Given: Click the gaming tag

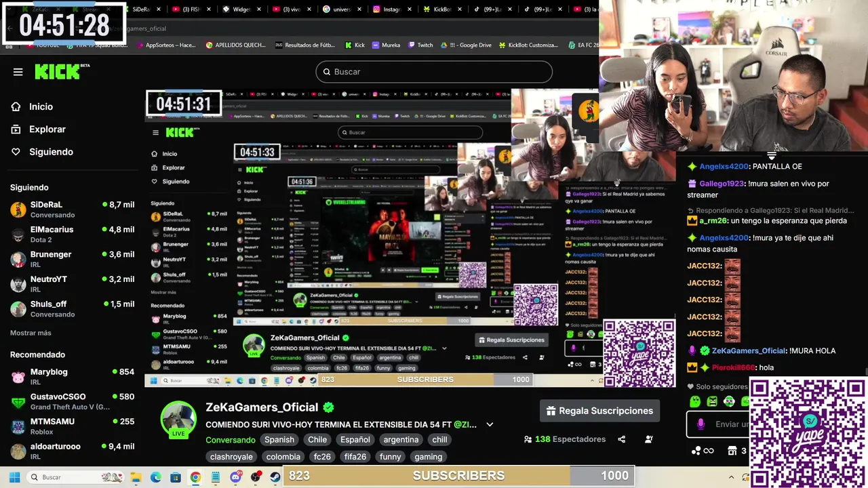Looking at the screenshot, I should [x=429, y=457].
